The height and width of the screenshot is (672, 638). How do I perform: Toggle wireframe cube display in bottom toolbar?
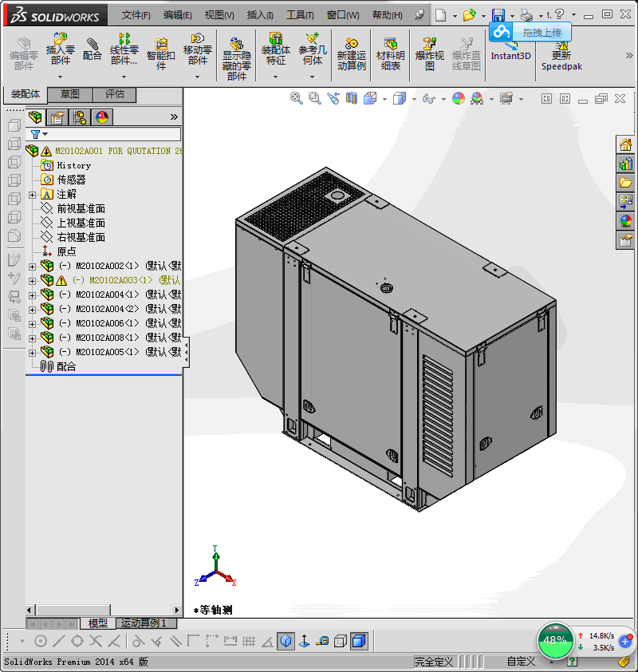coord(341,641)
